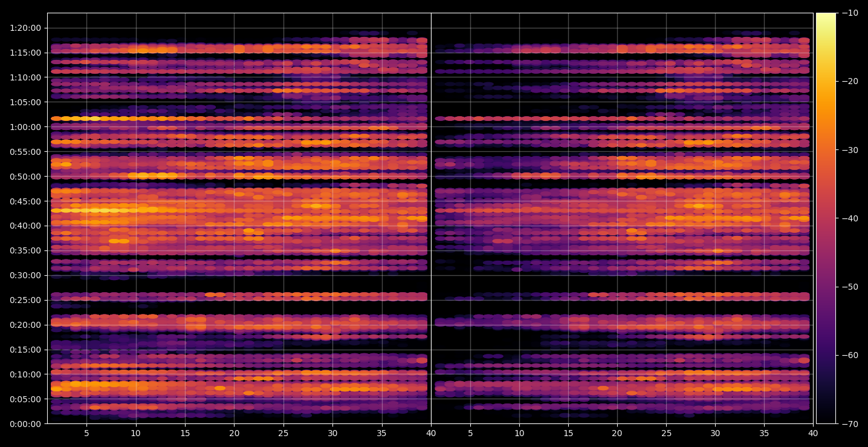Click the 1:05:00 time axis label

coord(25,102)
